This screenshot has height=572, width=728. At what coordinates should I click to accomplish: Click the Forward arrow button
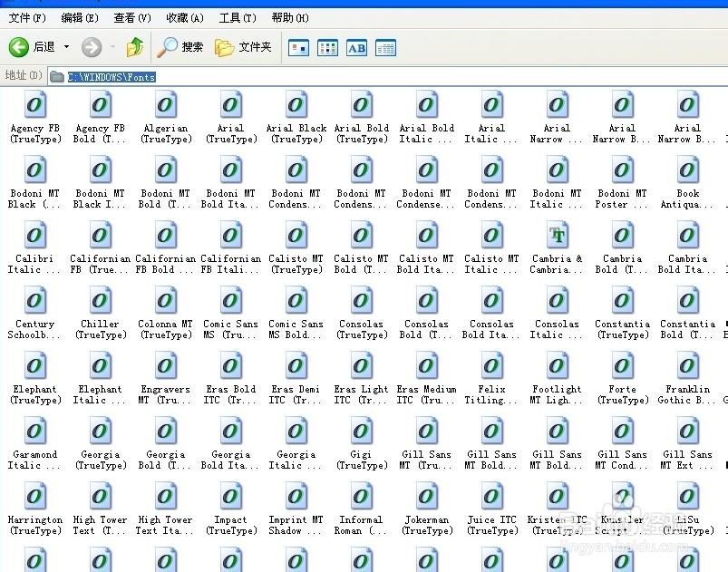tap(92, 47)
